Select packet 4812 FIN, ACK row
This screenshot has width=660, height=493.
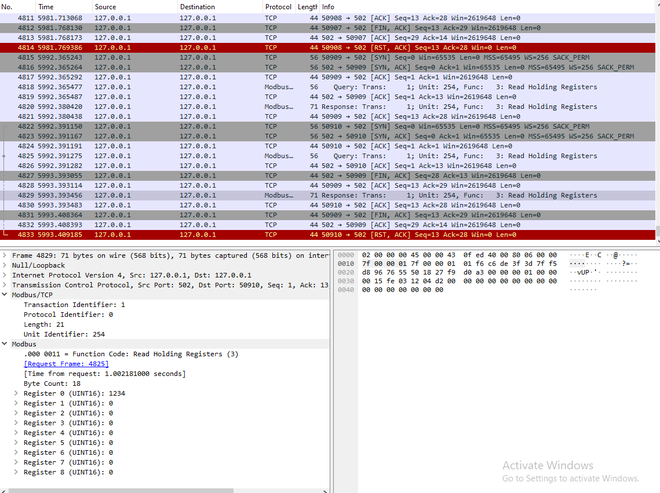[x=327, y=28]
